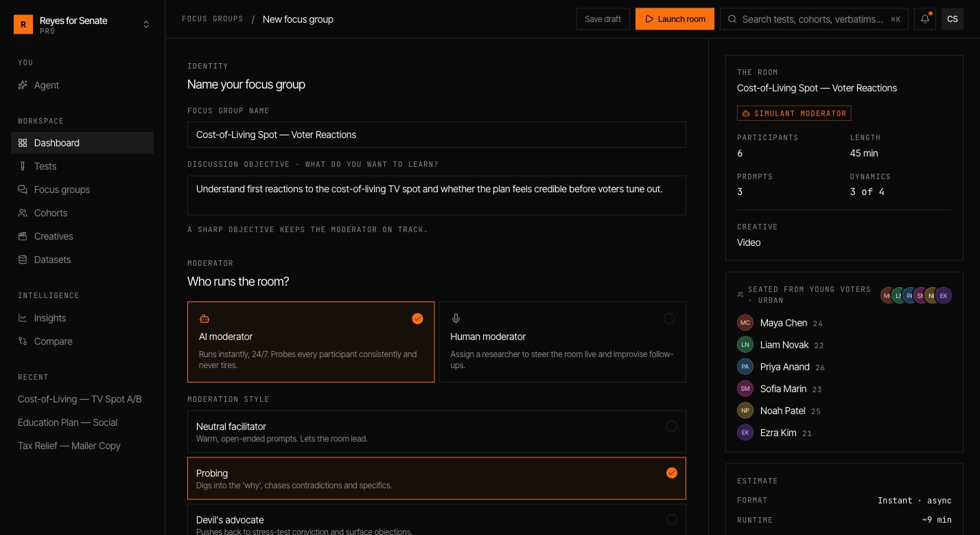Click the Simulant Moderator badge
The height and width of the screenshot is (535, 980).
click(x=794, y=113)
